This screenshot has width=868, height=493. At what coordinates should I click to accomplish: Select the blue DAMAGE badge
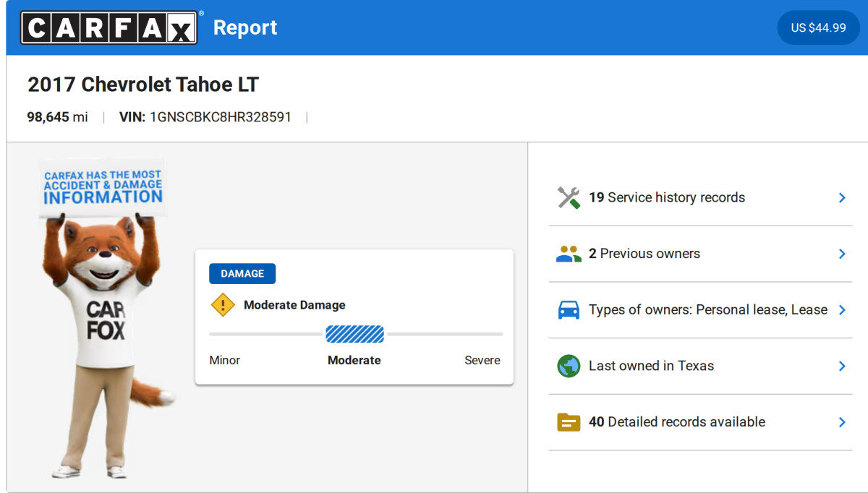pyautogui.click(x=242, y=274)
